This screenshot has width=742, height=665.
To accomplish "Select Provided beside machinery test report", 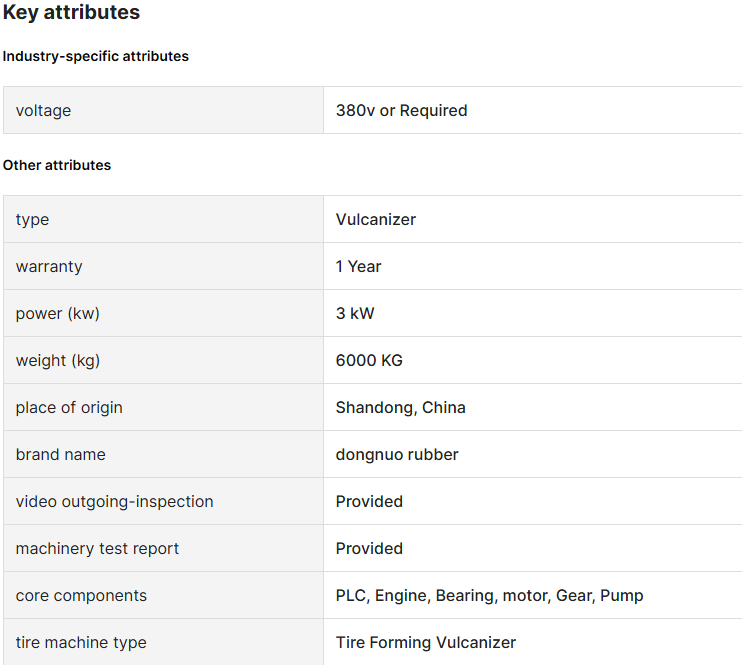I will [x=369, y=549].
